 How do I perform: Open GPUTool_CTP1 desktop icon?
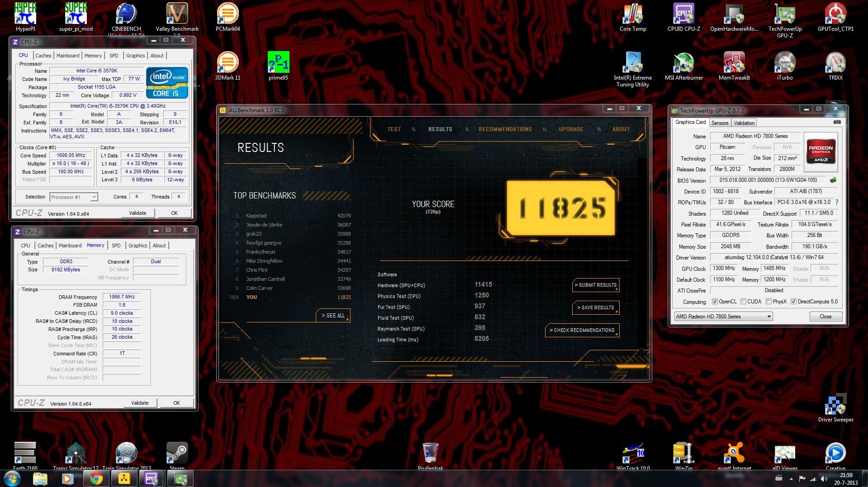click(835, 17)
